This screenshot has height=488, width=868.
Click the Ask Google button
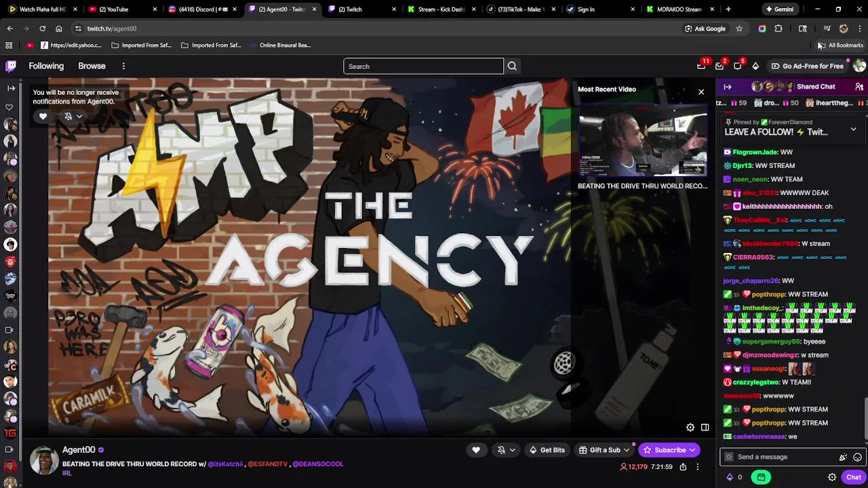click(705, 28)
